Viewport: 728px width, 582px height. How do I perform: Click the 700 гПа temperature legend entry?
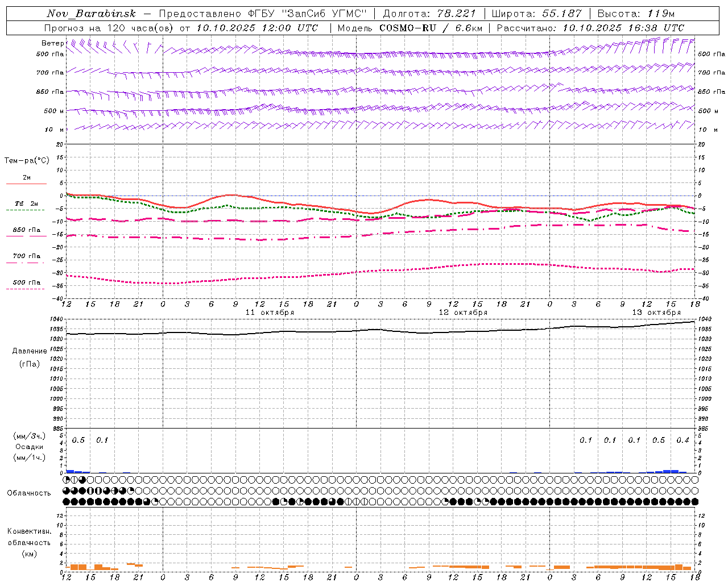click(x=27, y=256)
